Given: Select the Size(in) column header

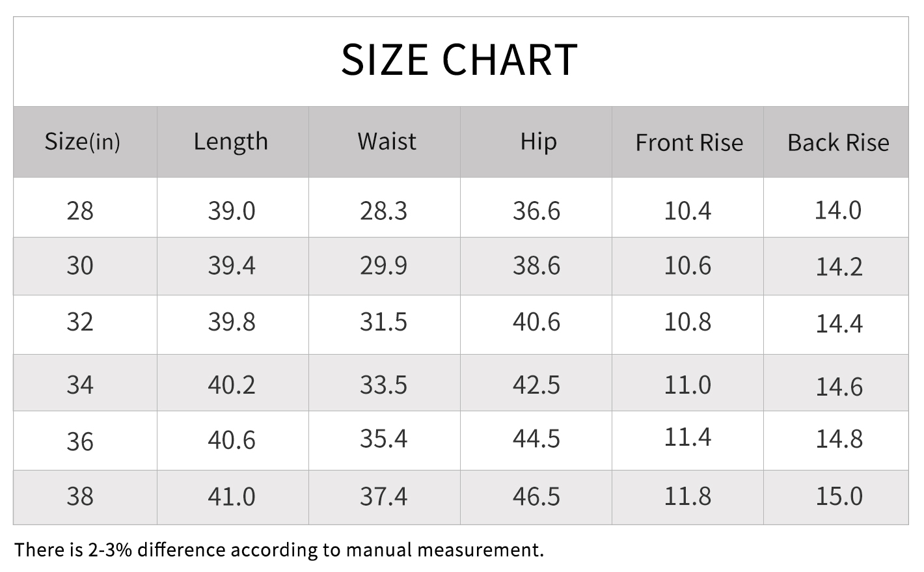Looking at the screenshot, I should (x=83, y=141).
